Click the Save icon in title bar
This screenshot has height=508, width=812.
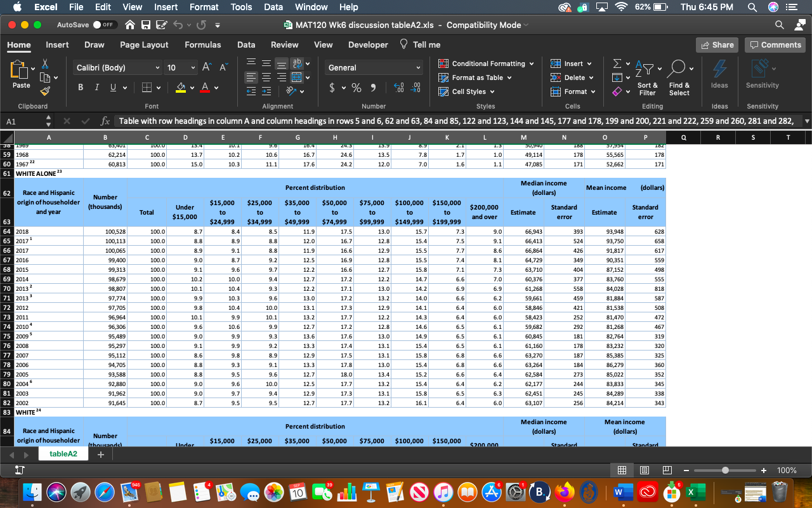click(x=145, y=25)
